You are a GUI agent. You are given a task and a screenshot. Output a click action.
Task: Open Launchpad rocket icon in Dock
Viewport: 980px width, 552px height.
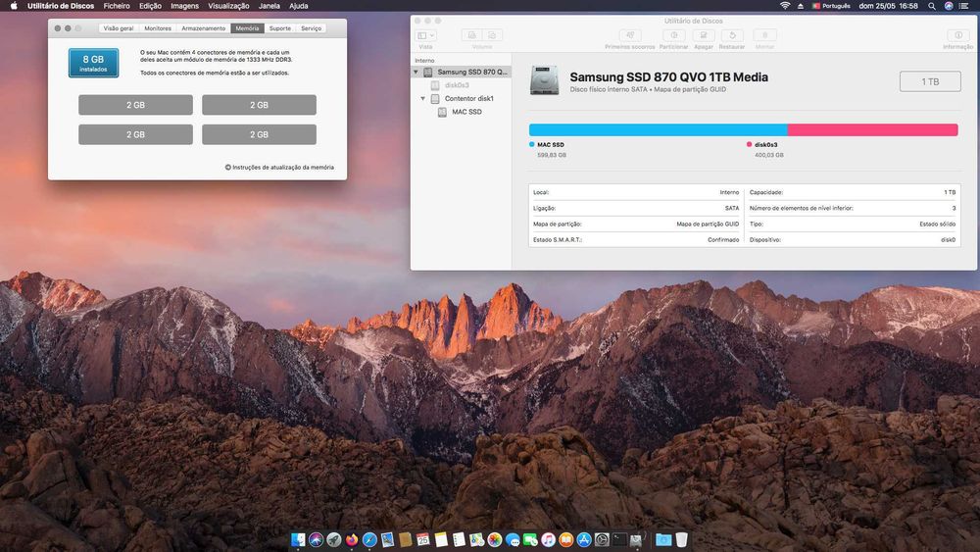(334, 539)
